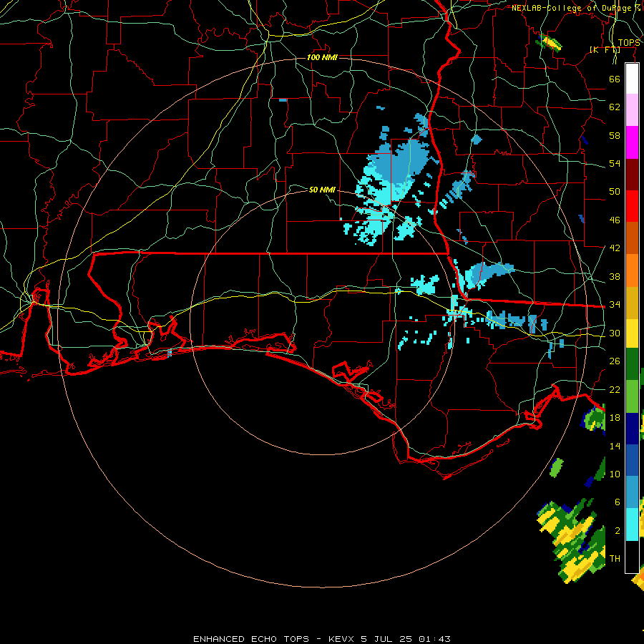The height and width of the screenshot is (644, 644).
Task: Click the 50 NMI range ring label
Action: tap(323, 190)
